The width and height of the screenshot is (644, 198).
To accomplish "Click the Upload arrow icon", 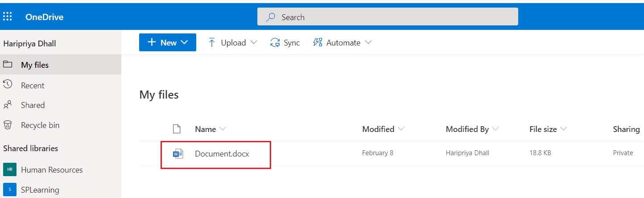I will coord(212,42).
